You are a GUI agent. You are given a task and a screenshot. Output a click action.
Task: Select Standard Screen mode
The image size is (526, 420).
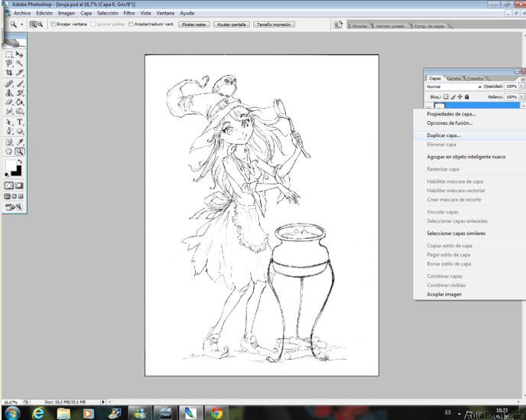point(8,197)
